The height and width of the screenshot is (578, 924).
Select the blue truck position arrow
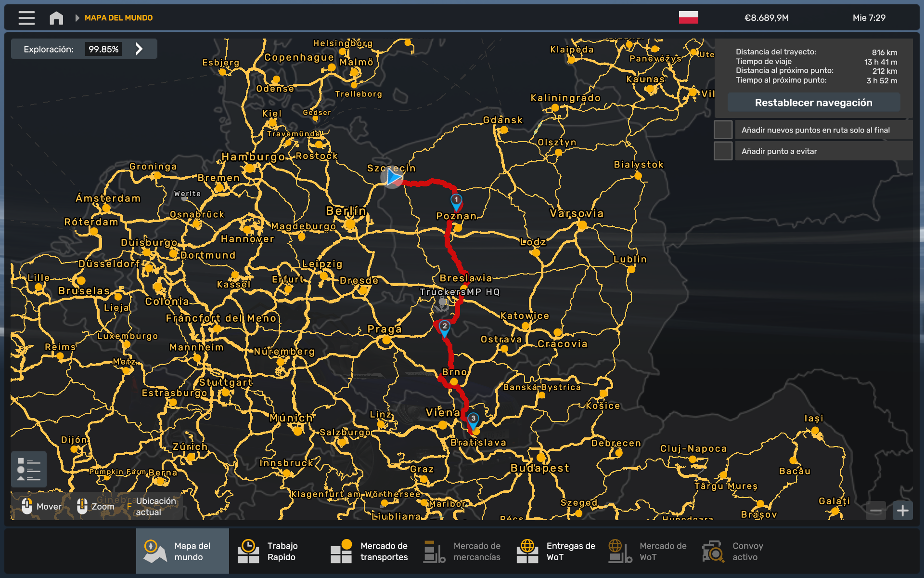coord(393,177)
